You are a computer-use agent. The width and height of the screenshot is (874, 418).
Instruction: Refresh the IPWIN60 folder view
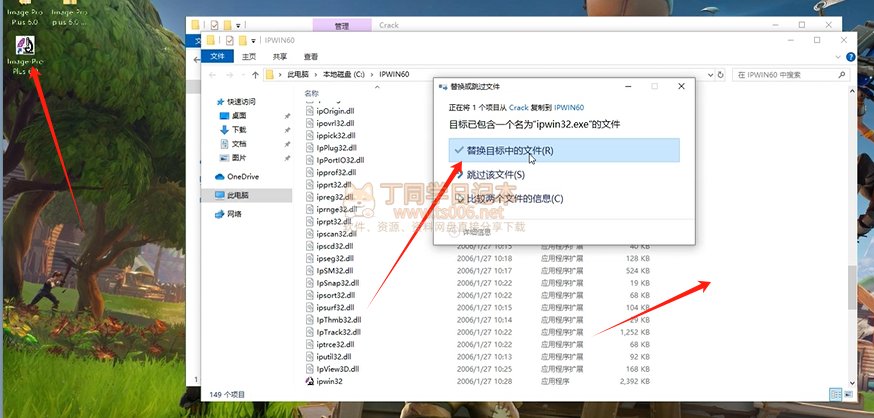point(721,75)
